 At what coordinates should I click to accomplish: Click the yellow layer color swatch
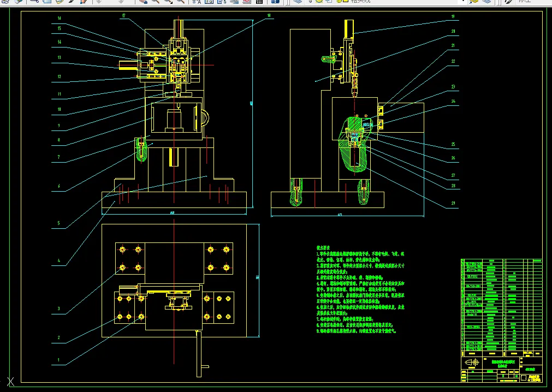[345, 2]
